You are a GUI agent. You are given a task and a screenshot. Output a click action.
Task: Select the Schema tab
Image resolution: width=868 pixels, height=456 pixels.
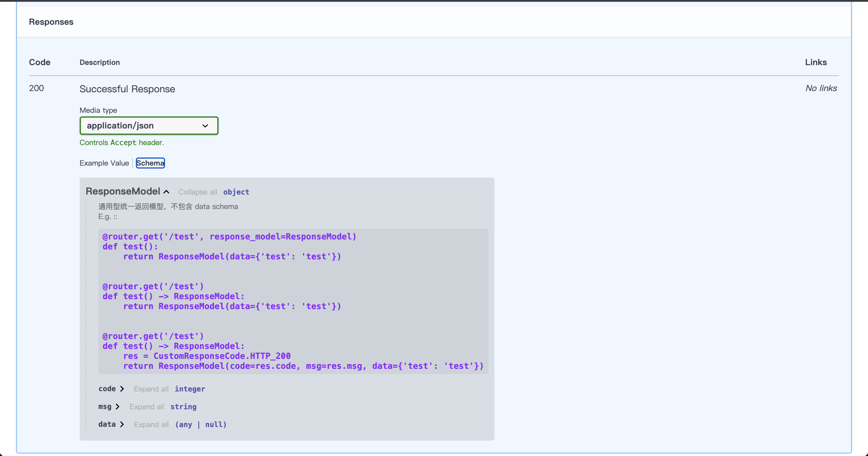[x=150, y=163]
